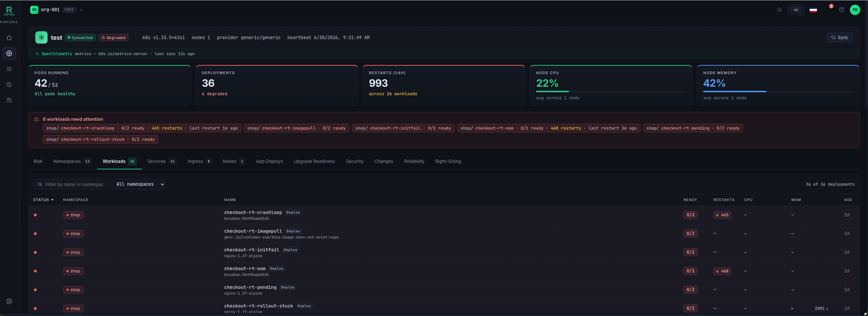
Task: Open the checkout-rt-crashloop workload row
Action: pos(444,215)
